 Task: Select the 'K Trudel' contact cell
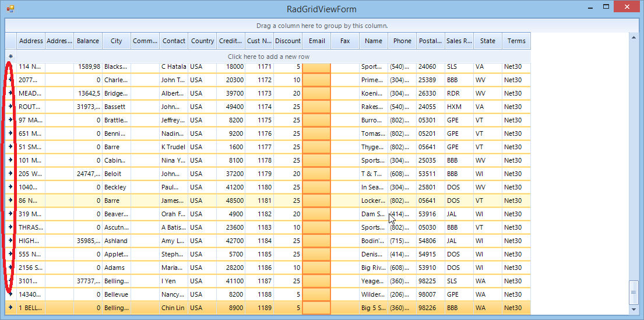[174, 147]
